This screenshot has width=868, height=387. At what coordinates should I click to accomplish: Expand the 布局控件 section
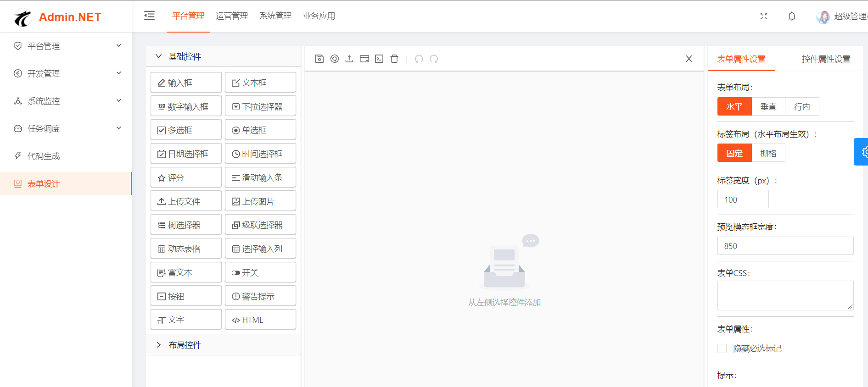click(185, 345)
